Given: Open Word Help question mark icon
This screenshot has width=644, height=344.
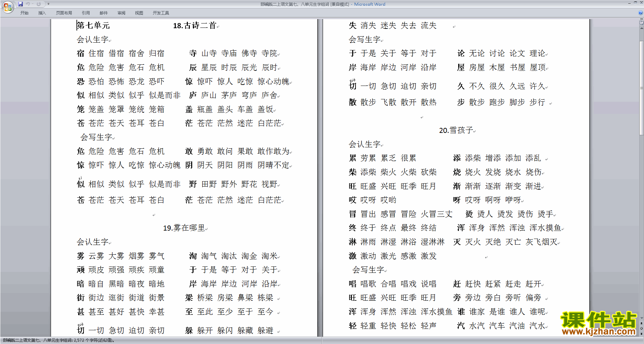Looking at the screenshot, I should tap(641, 13).
